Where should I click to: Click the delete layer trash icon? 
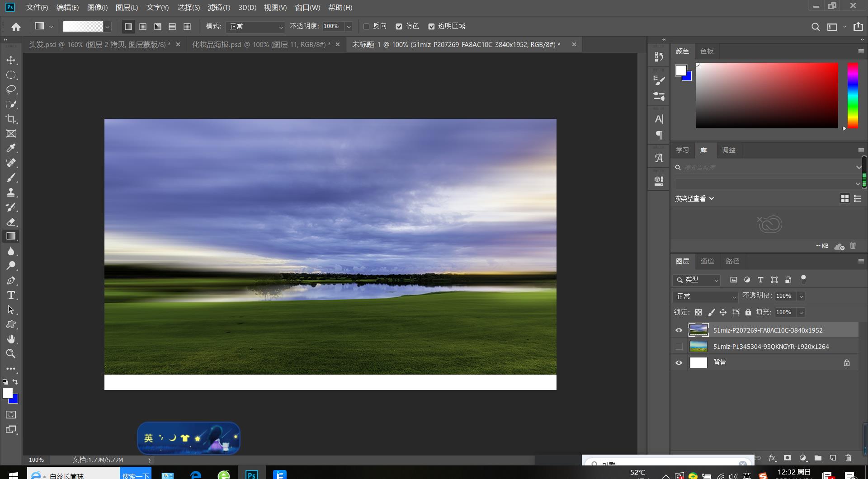[848, 458]
